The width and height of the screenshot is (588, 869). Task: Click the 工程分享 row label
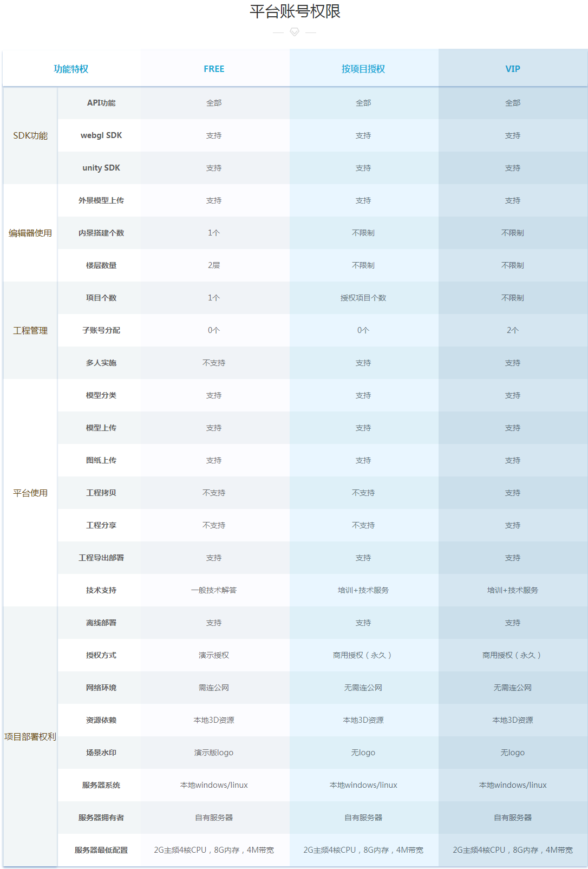[x=101, y=525]
